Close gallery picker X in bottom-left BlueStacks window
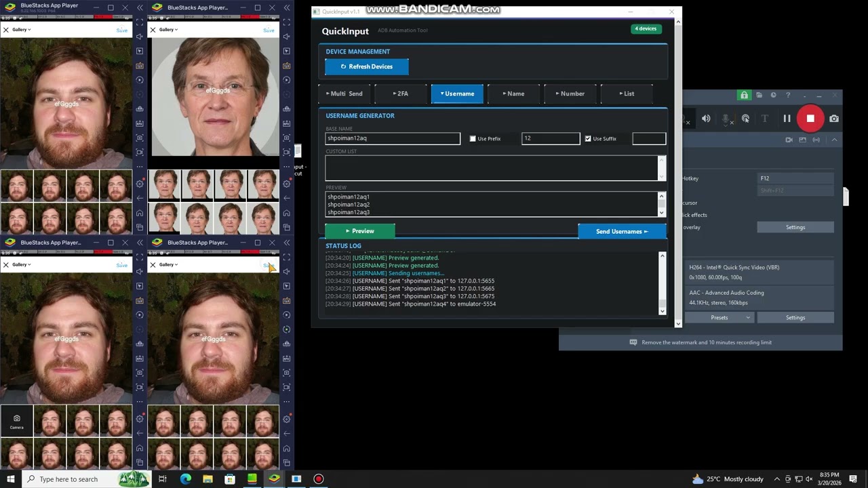 [x=5, y=264]
